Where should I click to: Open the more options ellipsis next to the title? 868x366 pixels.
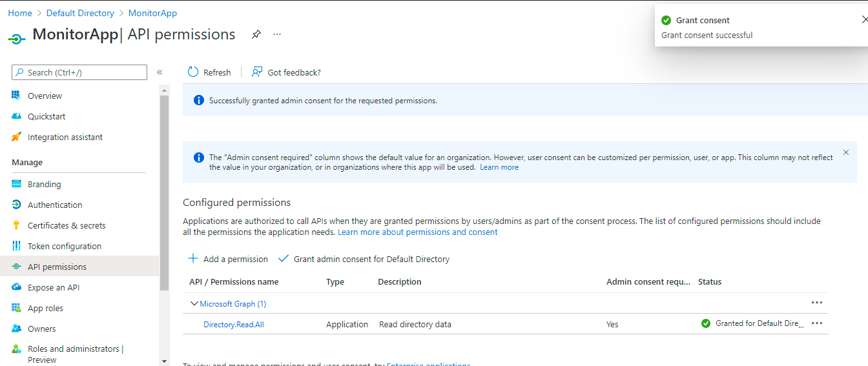coord(277,34)
